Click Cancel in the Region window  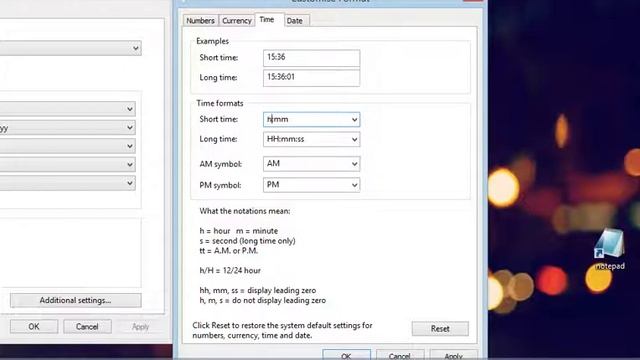[87, 327]
